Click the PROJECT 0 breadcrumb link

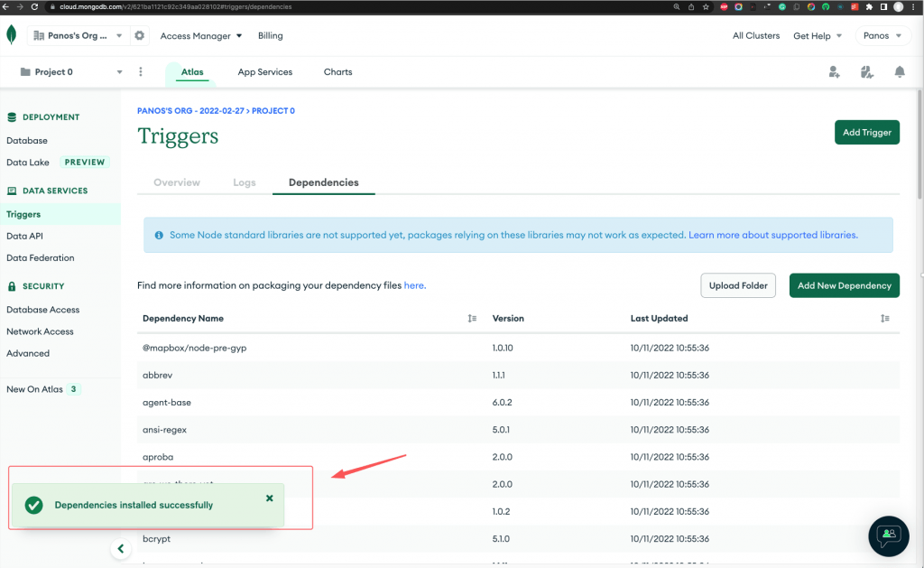[x=273, y=111]
